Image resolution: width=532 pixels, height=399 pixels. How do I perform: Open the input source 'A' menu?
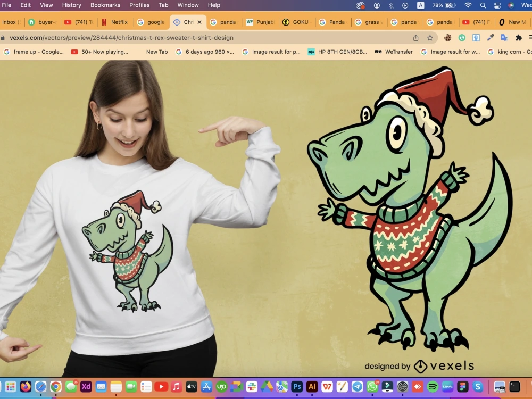(x=420, y=5)
